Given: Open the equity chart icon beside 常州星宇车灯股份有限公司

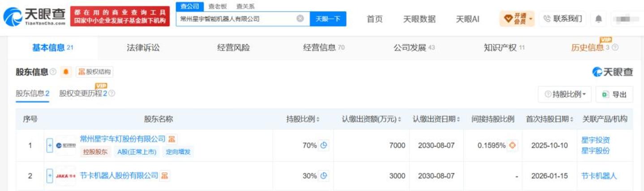Looking at the screenshot, I should click(172, 139).
